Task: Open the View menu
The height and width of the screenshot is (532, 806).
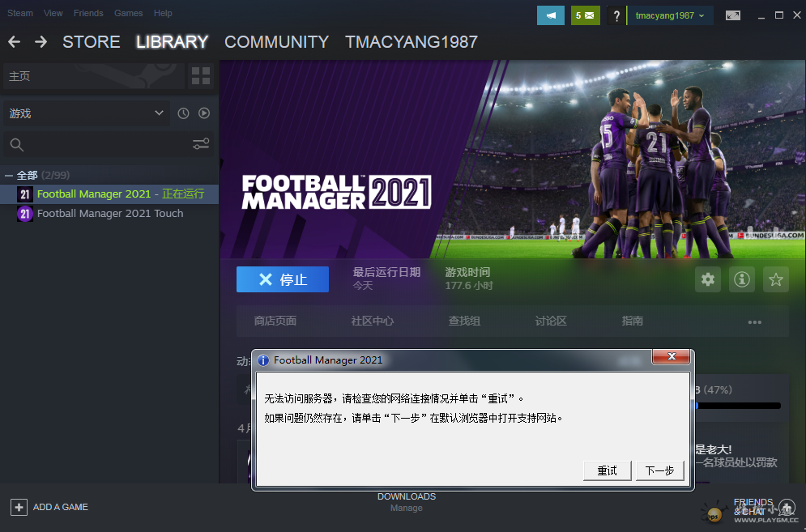Action: click(53, 13)
